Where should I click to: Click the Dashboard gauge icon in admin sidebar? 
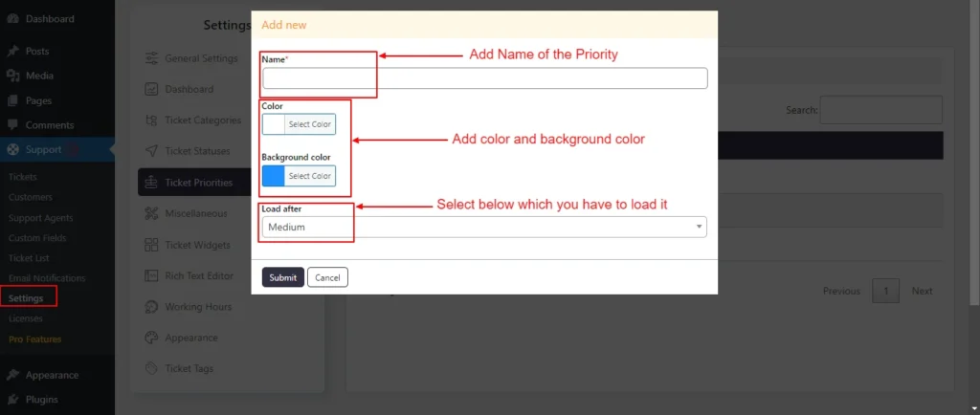[12, 19]
